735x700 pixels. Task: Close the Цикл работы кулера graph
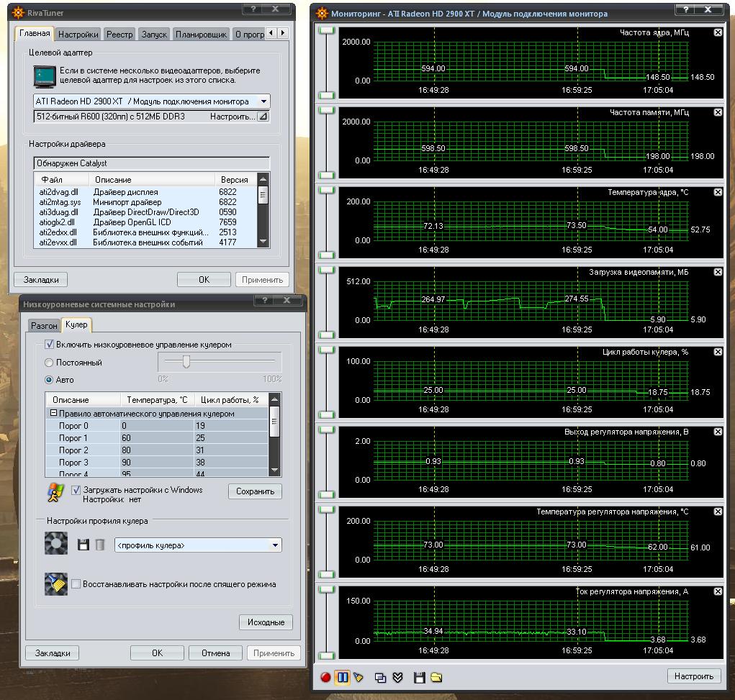pos(718,352)
